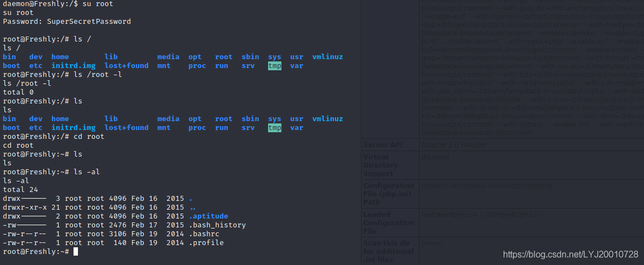
Task: Click initrd.img in the first ls output
Action: 69,66
